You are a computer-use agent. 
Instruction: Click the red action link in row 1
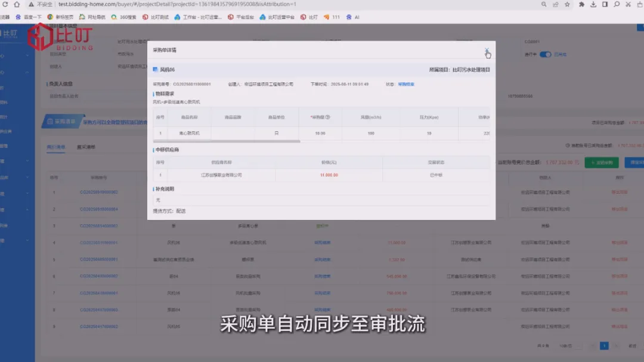[x=620, y=192]
